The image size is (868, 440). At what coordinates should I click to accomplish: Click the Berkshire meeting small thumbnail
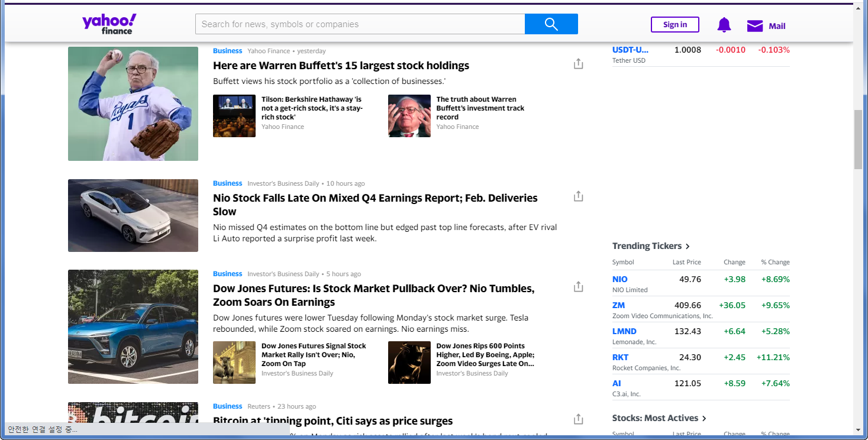[x=234, y=116]
